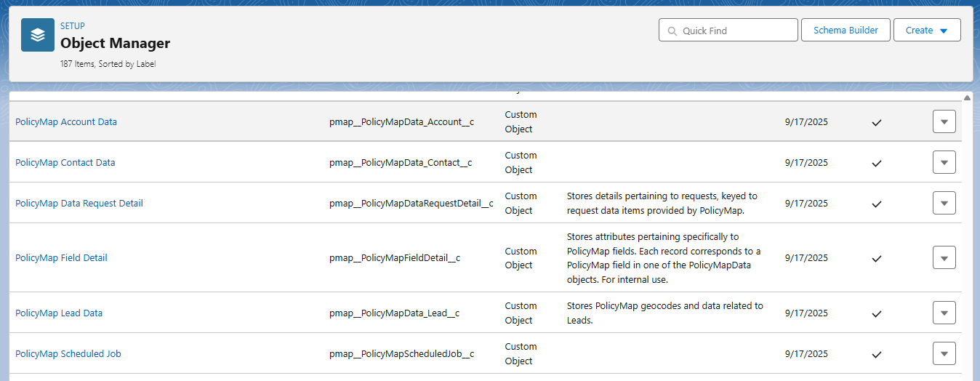This screenshot has height=381, width=980.
Task: Expand row actions for PolicyMap Contact Data
Action: (944, 163)
